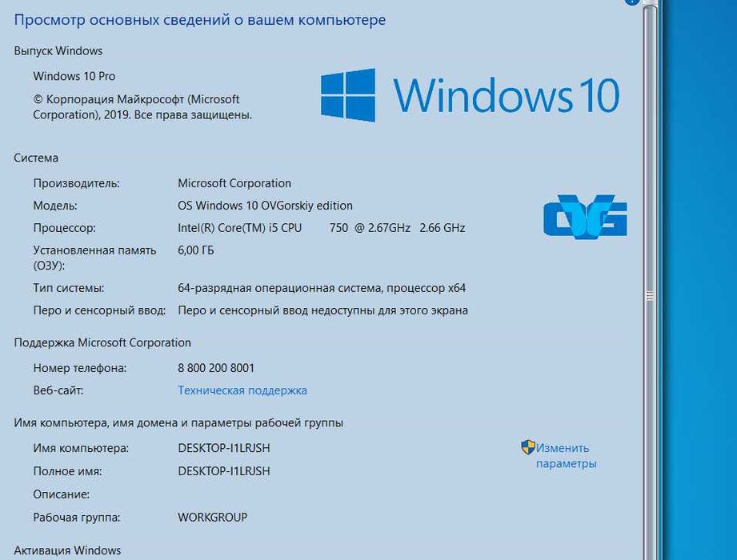Click model value OS Windows 10 OVGorskiy edition

point(265,206)
